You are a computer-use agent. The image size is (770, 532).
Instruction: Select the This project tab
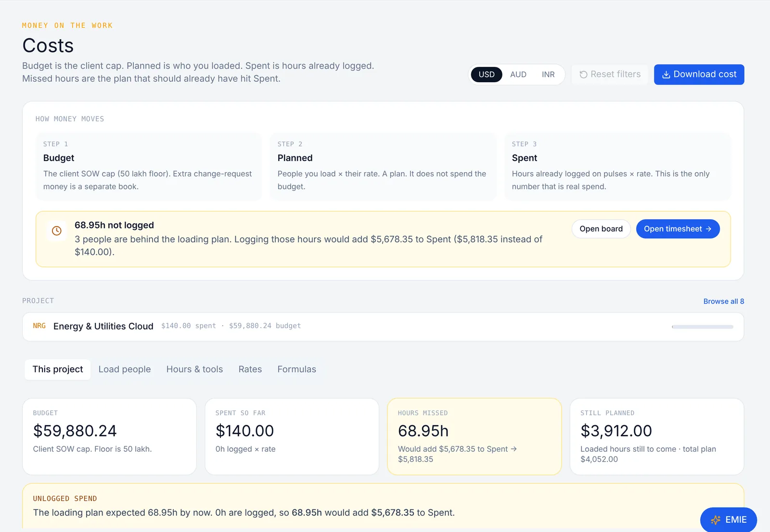pos(58,369)
